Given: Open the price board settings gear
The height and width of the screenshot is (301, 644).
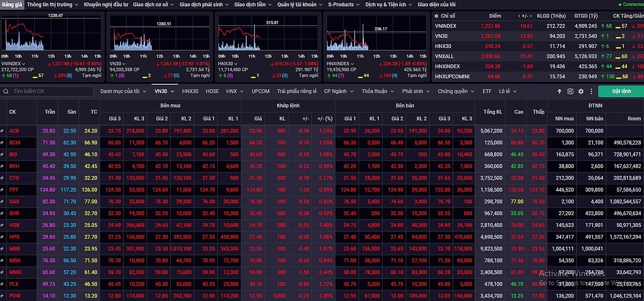Looking at the screenshot, I should pos(581,91).
